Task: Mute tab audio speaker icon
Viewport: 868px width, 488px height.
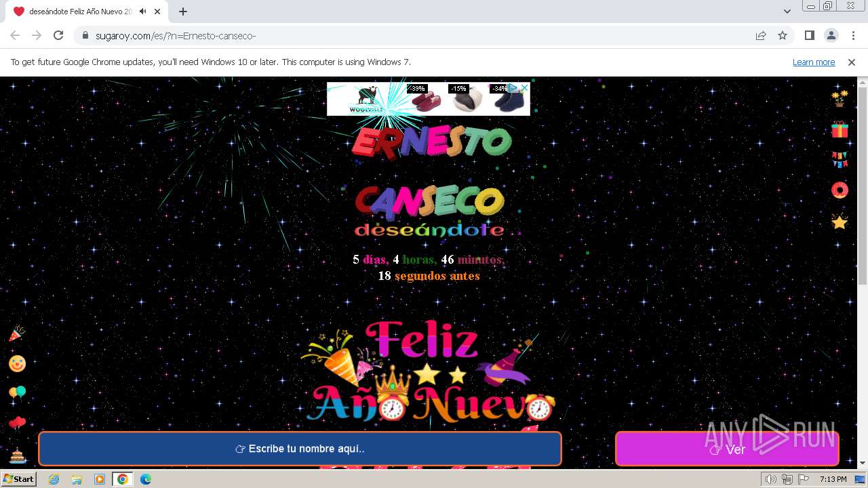Action: [142, 12]
